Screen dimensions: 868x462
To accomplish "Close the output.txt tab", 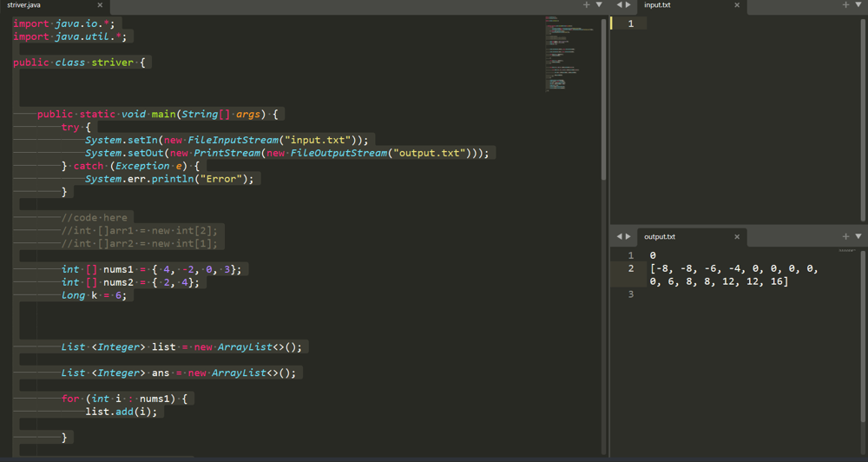I will tap(737, 236).
